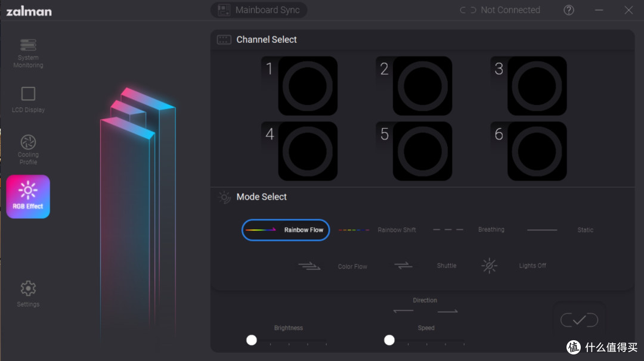This screenshot has height=361, width=644.
Task: Set direction to left arrow
Action: (403, 311)
